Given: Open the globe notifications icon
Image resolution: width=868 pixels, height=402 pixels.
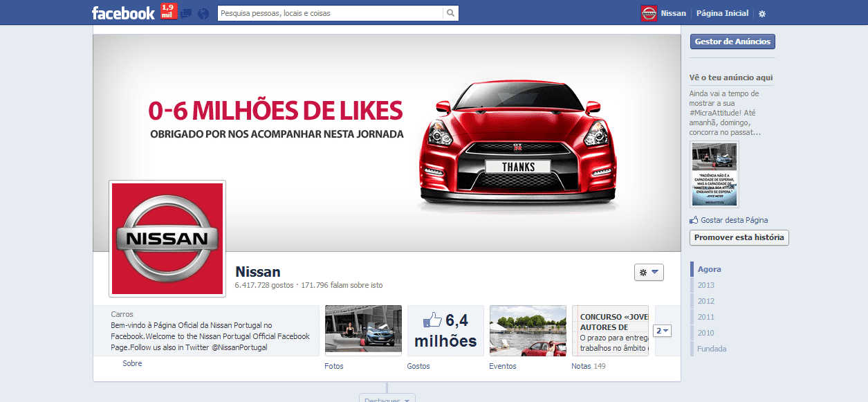Looking at the screenshot, I should click(203, 13).
